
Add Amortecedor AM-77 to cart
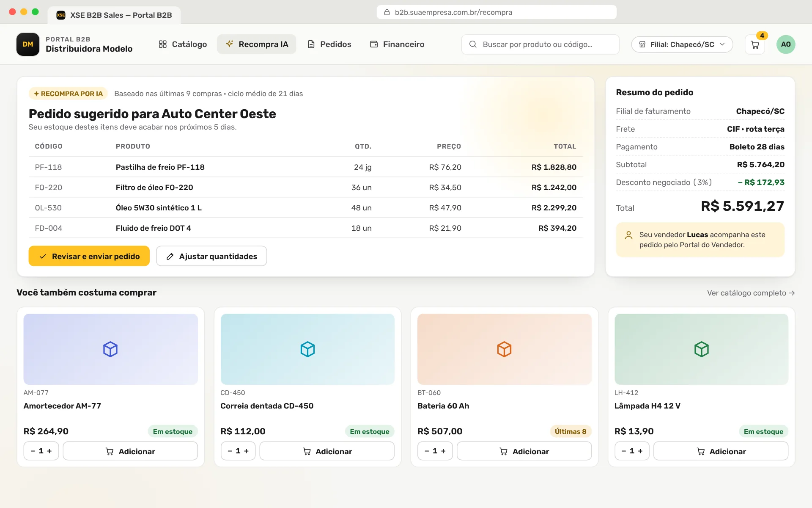130,451
